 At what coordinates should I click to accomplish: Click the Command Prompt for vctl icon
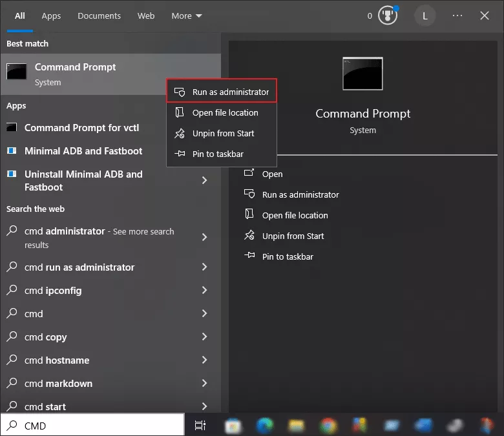[12, 127]
